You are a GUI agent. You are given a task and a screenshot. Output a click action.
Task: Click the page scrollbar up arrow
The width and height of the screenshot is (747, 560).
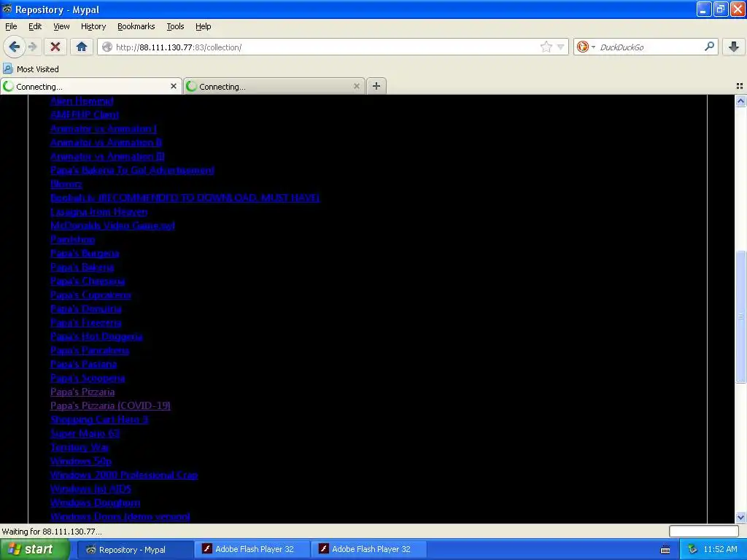[x=740, y=101]
